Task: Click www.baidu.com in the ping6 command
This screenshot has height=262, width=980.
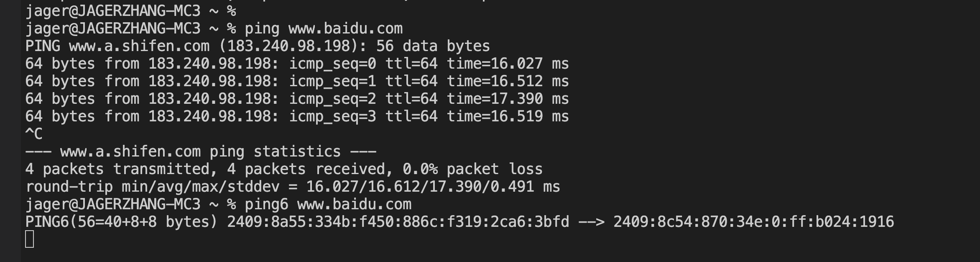Action: [354, 204]
